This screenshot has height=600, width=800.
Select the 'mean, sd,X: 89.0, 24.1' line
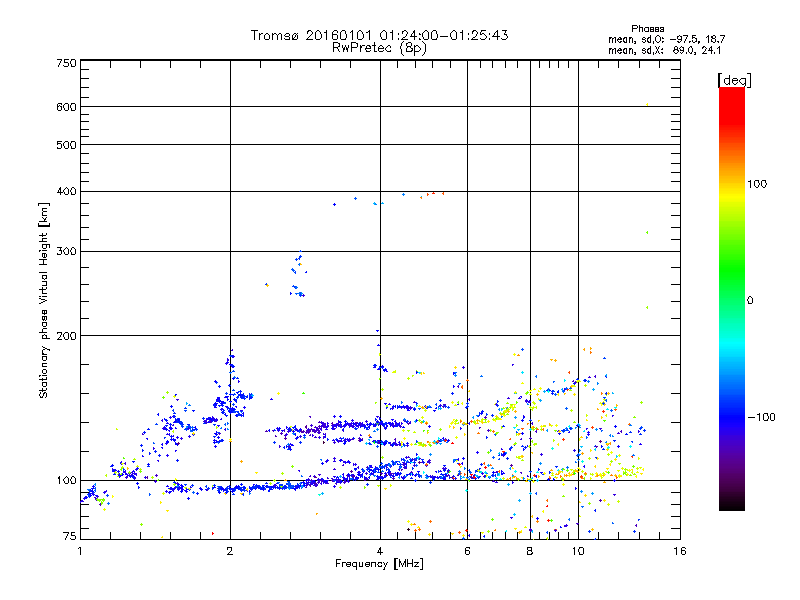tap(664, 51)
